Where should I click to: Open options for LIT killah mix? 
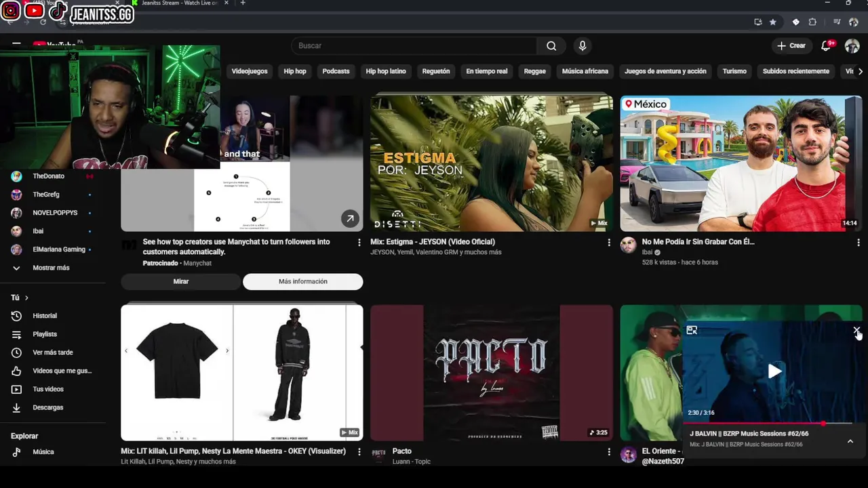(359, 451)
